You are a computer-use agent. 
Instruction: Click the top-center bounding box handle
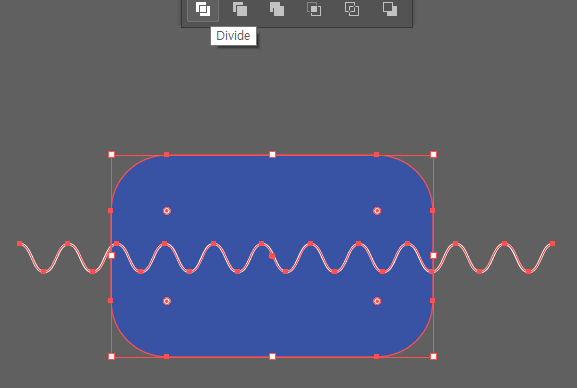272,155
